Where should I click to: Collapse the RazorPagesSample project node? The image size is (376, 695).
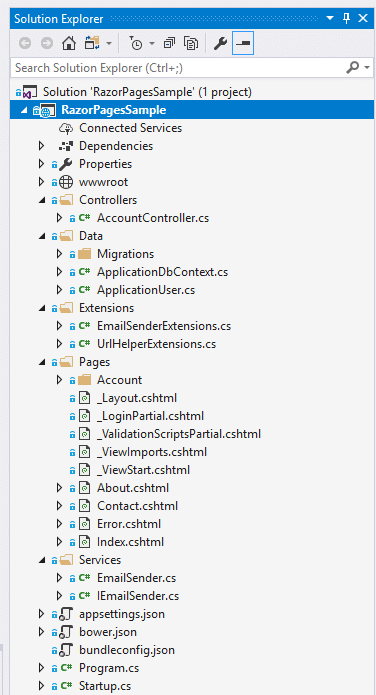pyautogui.click(x=23, y=111)
